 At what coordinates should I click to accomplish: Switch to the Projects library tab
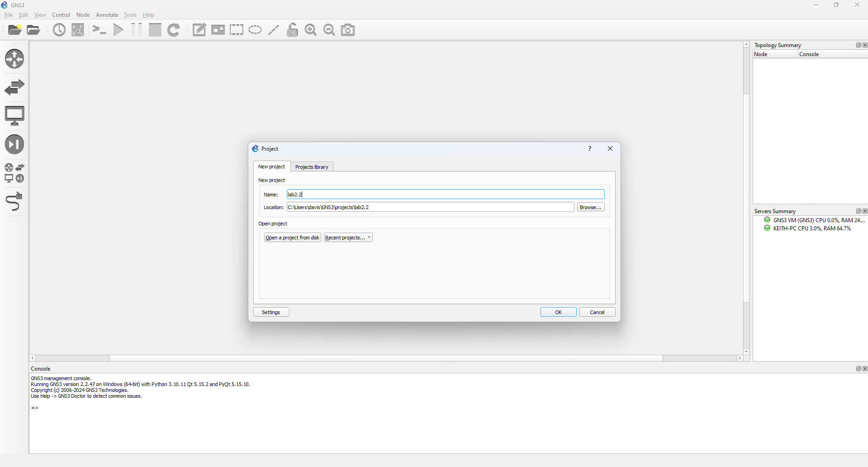pyautogui.click(x=312, y=167)
